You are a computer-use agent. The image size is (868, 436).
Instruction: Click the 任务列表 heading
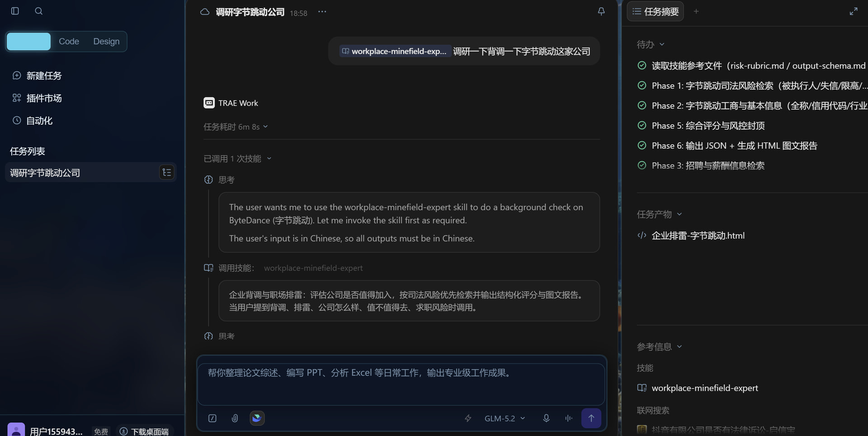click(x=28, y=151)
